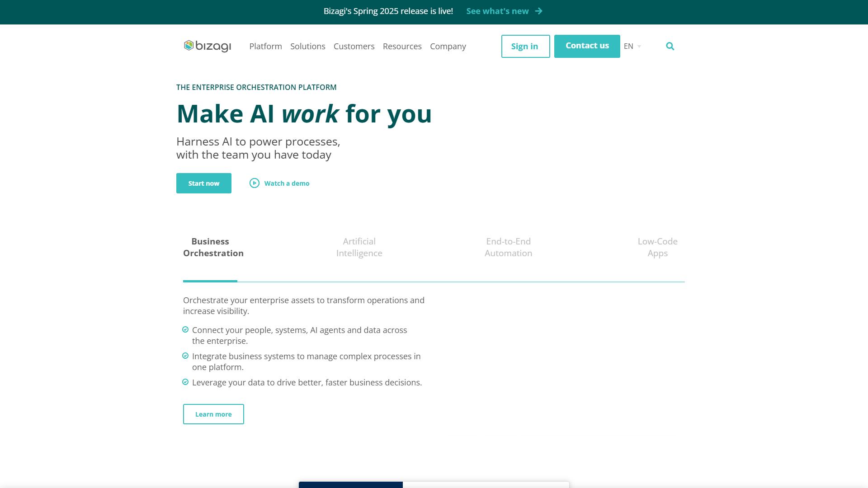The height and width of the screenshot is (488, 868).
Task: Open the search magnifier icon
Action: 670,46
